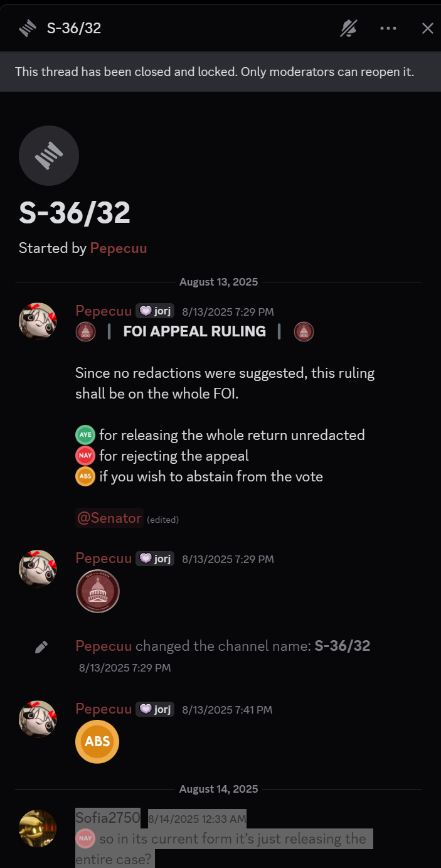441x868 pixels.
Task: Open Pepecuu's profile from Started by
Action: click(119, 248)
